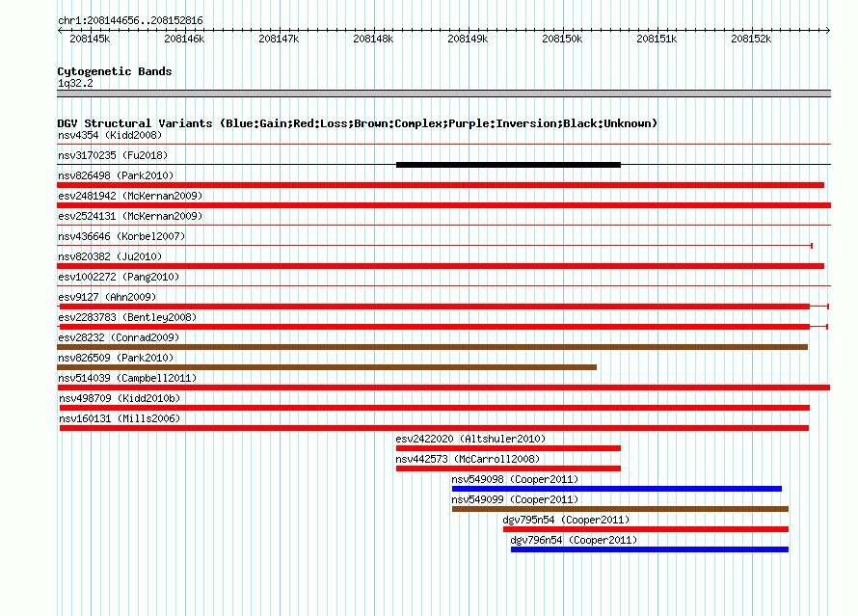Click the 208145k ruler position

pos(90,39)
